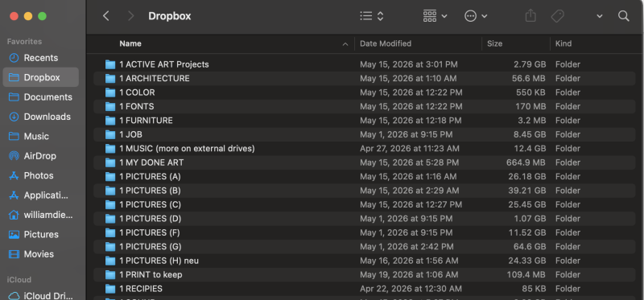644x300 pixels.
Task: Sort by the Size column header
Action: 494,43
